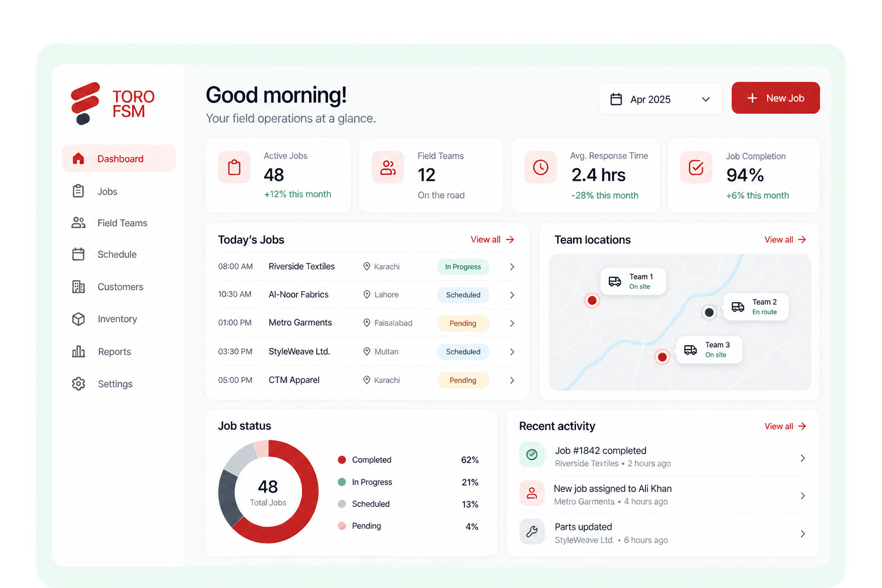The height and width of the screenshot is (588, 882).
Task: Click the dark map marker beside Team 2
Action: coord(709,312)
